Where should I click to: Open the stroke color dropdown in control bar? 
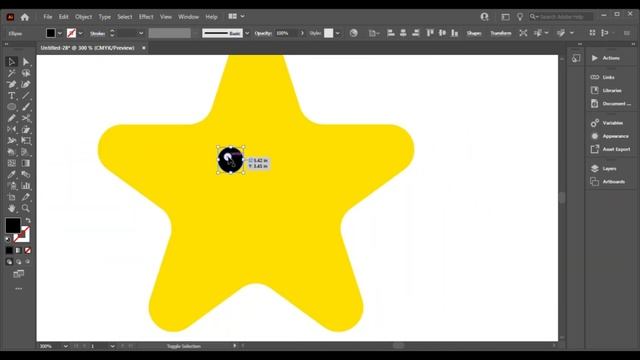point(80,33)
